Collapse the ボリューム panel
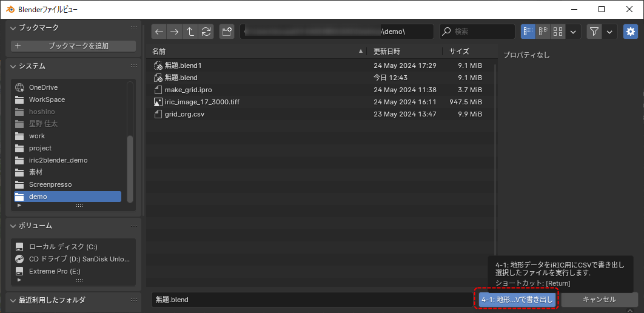644x313 pixels. point(13,226)
